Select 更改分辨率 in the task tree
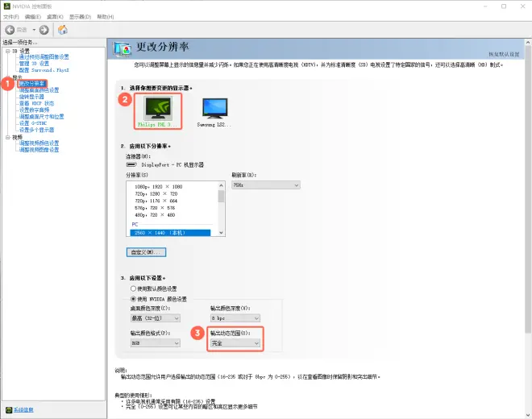Image resolution: width=532 pixels, height=419 pixels. click(32, 84)
